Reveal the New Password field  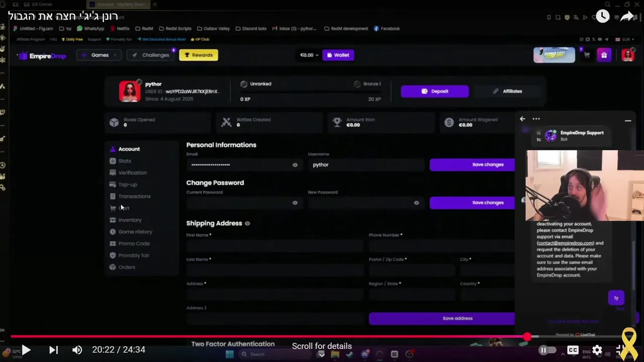(416, 203)
